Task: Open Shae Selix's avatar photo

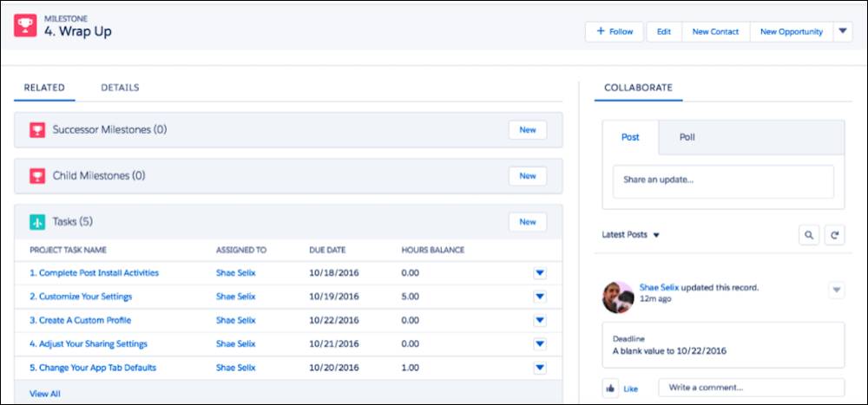Action: click(x=618, y=297)
